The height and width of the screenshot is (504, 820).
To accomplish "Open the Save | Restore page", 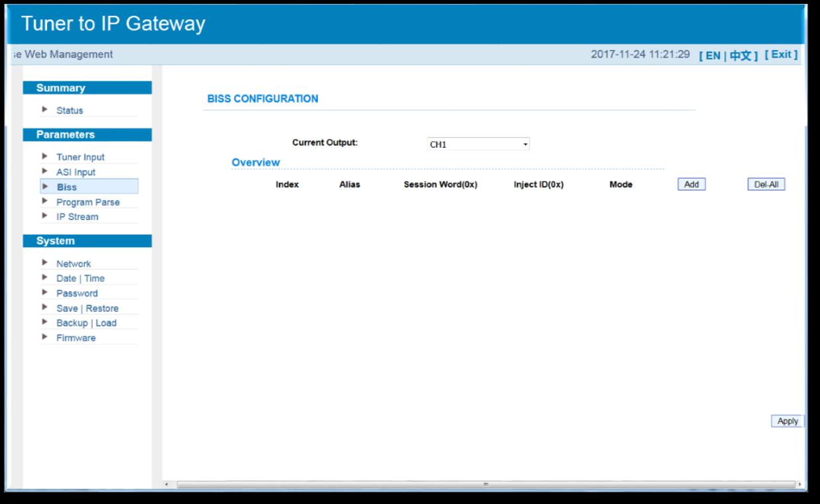I will tap(87, 308).
